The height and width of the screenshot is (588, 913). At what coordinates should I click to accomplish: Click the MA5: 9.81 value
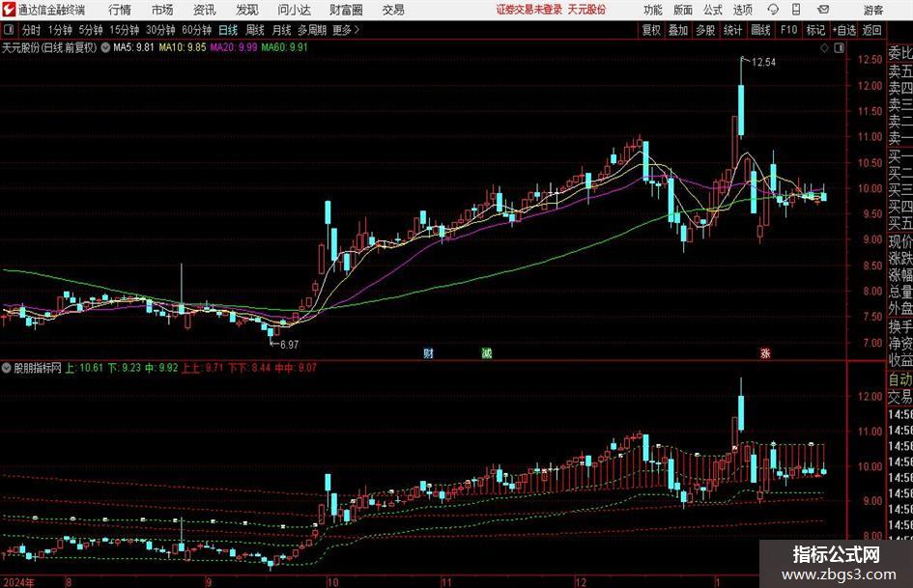tap(133, 47)
